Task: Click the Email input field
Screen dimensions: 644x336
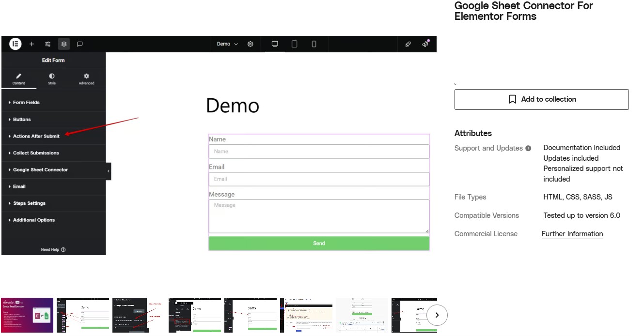Action: (319, 179)
